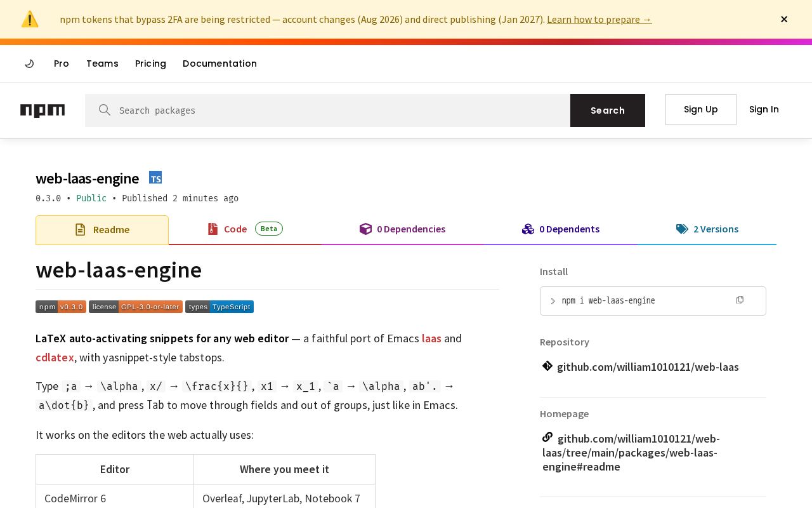View the 2 Versions tab
This screenshot has width=812, height=508.
707,229
